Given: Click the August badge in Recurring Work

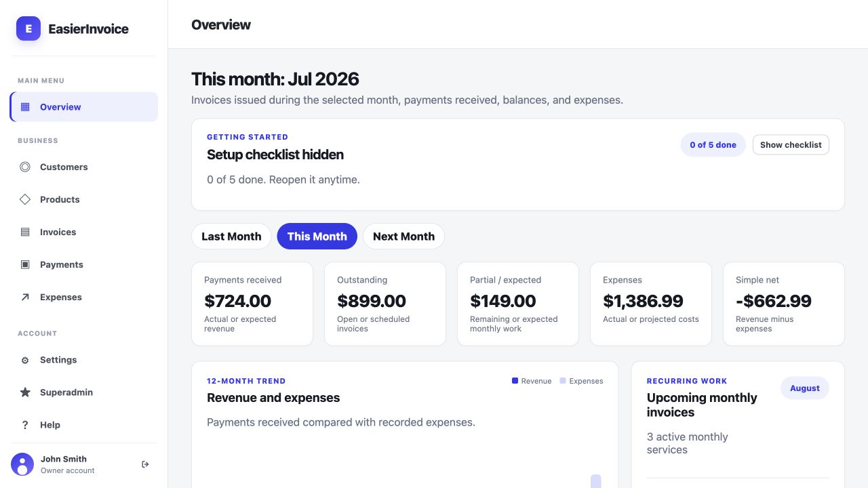Looking at the screenshot, I should coord(805,388).
